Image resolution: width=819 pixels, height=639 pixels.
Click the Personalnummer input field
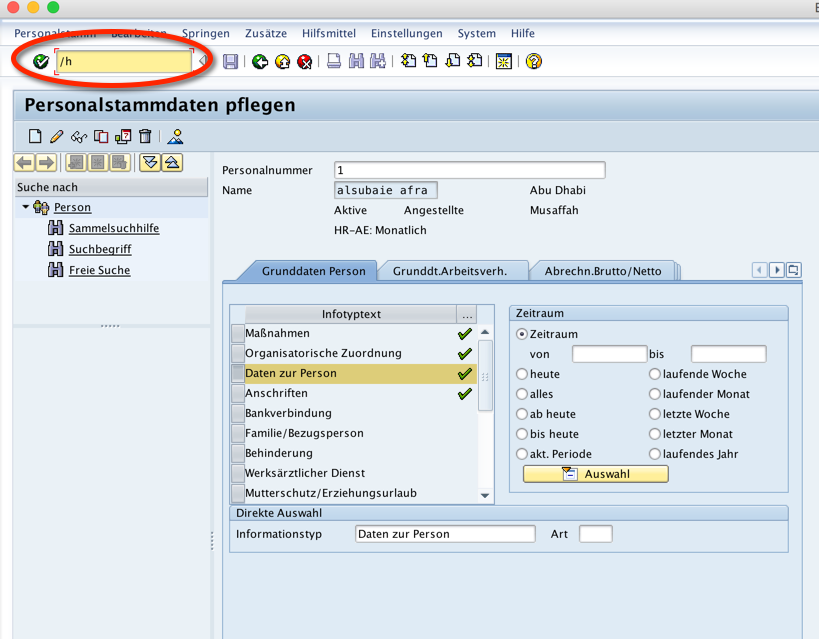click(469, 170)
